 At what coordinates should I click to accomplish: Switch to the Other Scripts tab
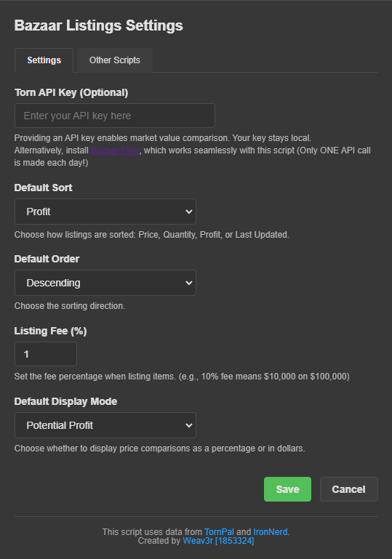tap(114, 60)
